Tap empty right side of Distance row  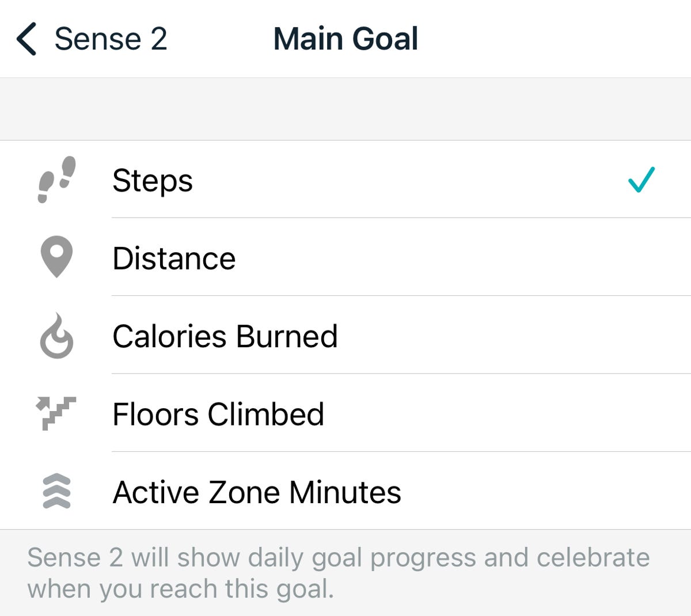[x=518, y=258]
